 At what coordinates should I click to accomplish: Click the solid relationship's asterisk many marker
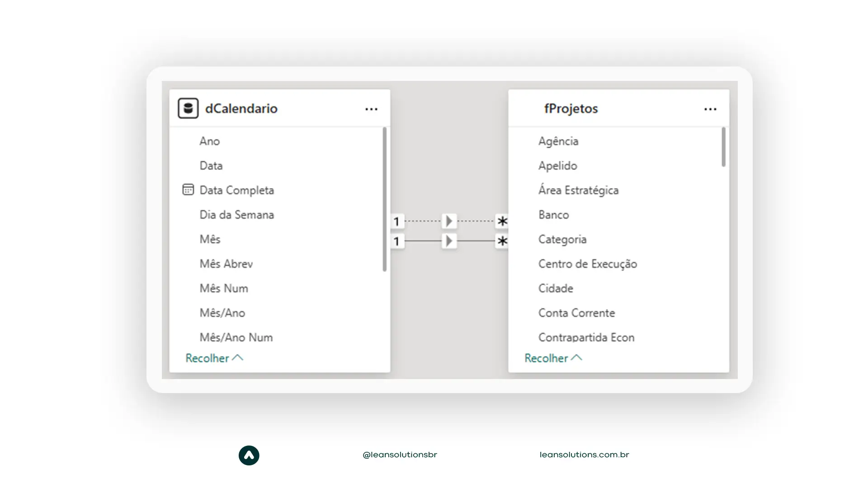tap(502, 241)
